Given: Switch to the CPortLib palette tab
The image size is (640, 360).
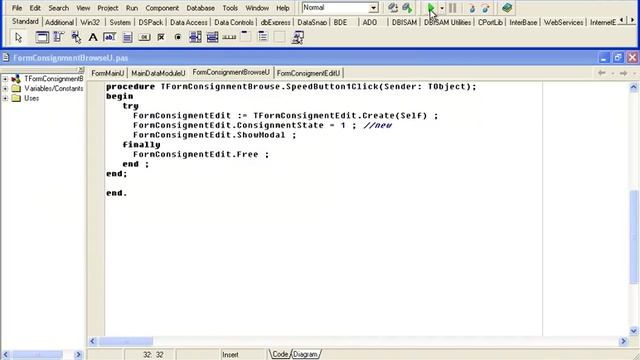Looking at the screenshot, I should point(490,22).
